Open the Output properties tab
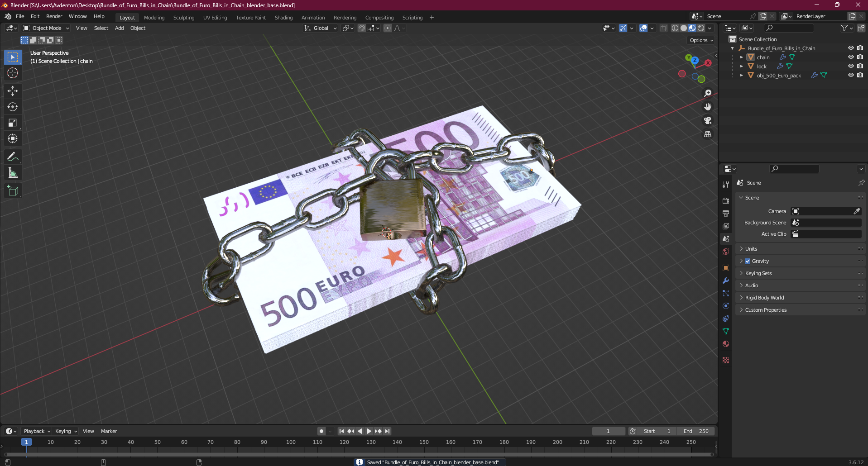Image resolution: width=868 pixels, height=466 pixels. click(x=726, y=213)
